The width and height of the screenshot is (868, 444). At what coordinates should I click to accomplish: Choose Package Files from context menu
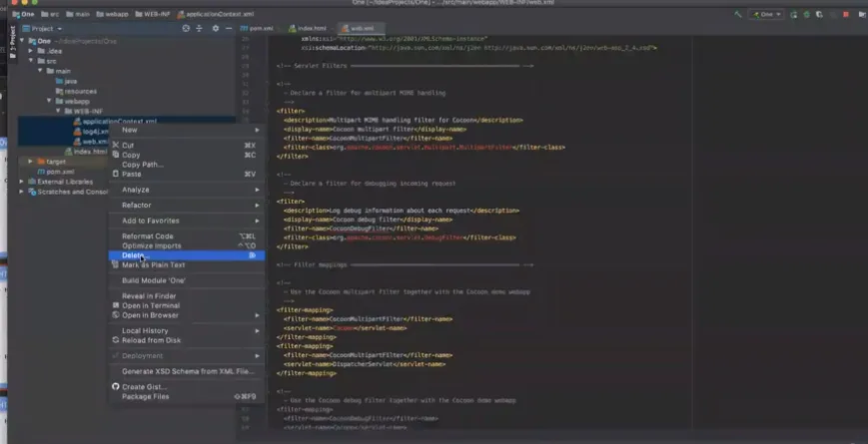click(186, 396)
